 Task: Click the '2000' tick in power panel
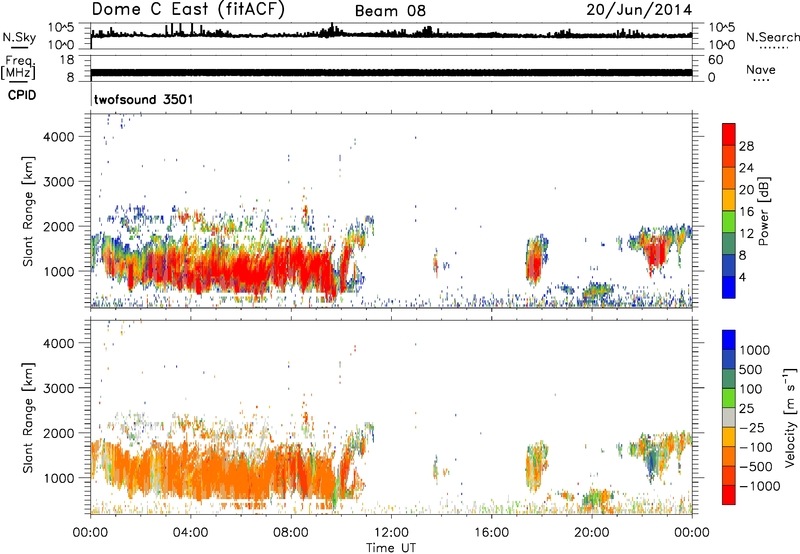(58, 226)
